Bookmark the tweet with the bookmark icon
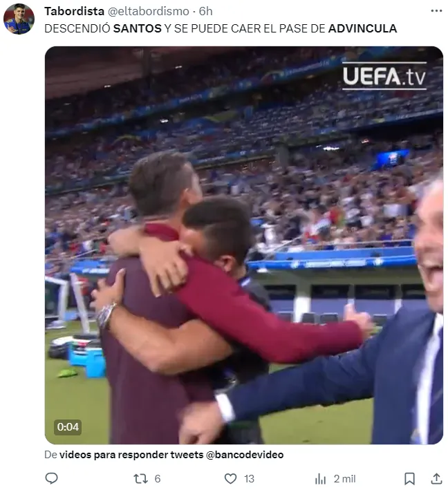This screenshot has height=499, width=448. coord(409,479)
